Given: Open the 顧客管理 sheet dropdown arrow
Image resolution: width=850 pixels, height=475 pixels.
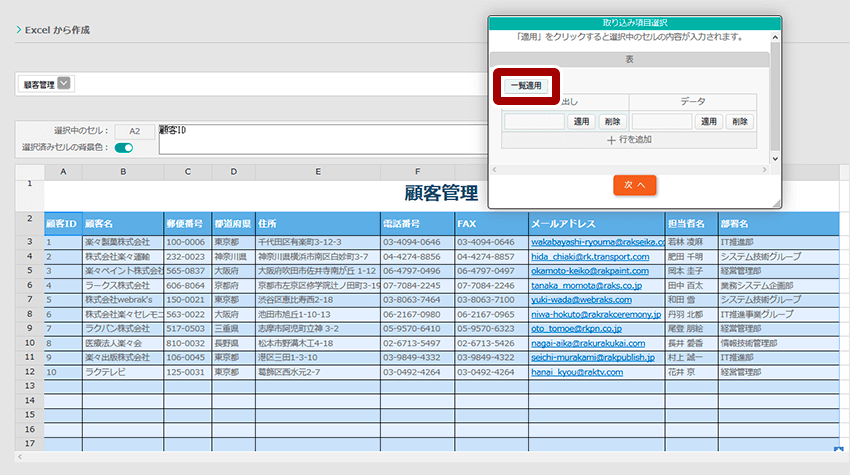Looking at the screenshot, I should (x=64, y=83).
